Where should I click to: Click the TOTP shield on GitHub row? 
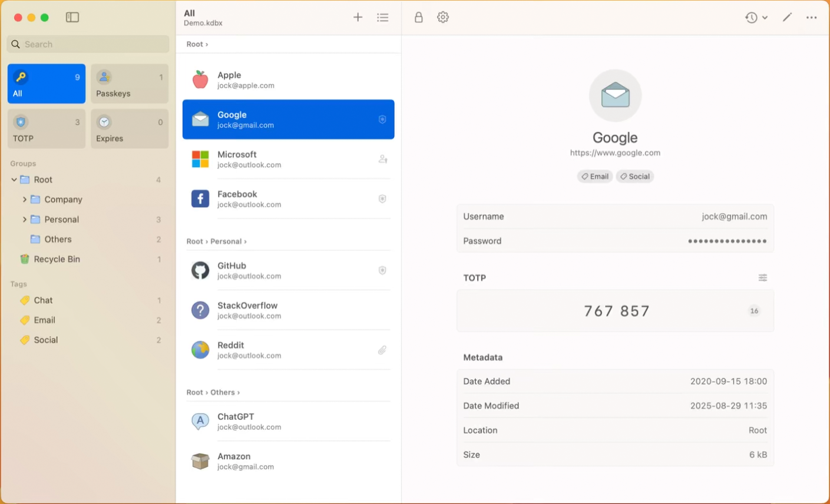[x=382, y=270]
